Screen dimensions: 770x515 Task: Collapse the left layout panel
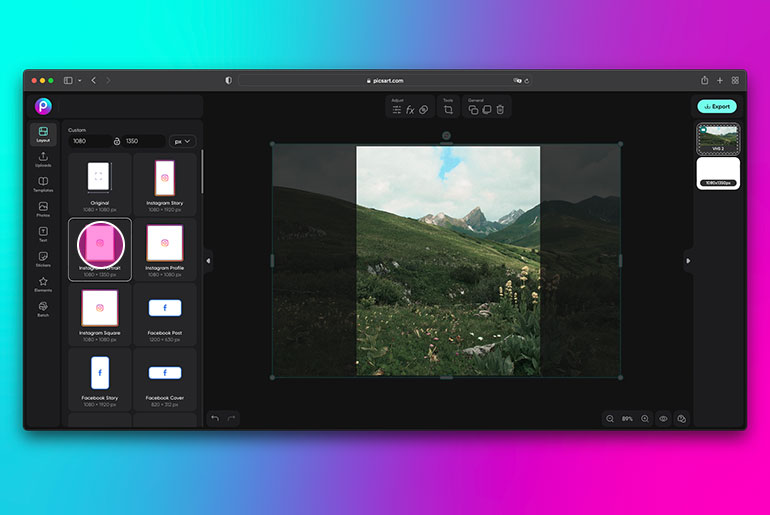[x=208, y=261]
